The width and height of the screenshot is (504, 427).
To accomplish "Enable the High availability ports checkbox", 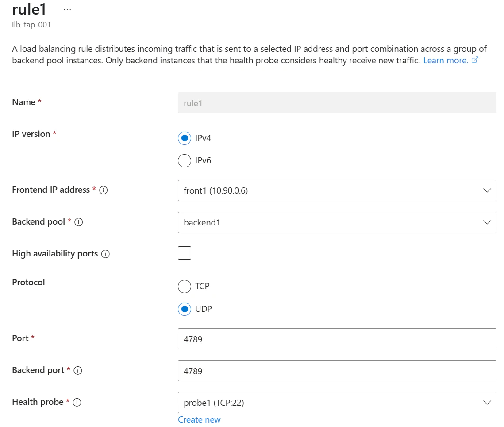I will (x=185, y=253).
